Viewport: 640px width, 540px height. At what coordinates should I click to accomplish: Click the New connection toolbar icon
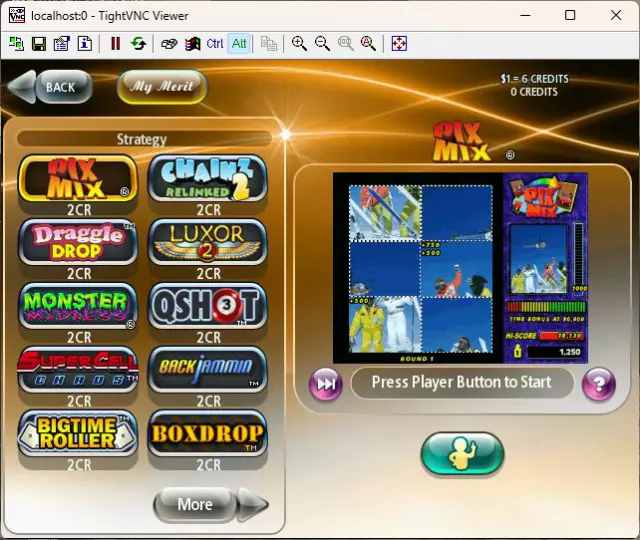pos(16,43)
